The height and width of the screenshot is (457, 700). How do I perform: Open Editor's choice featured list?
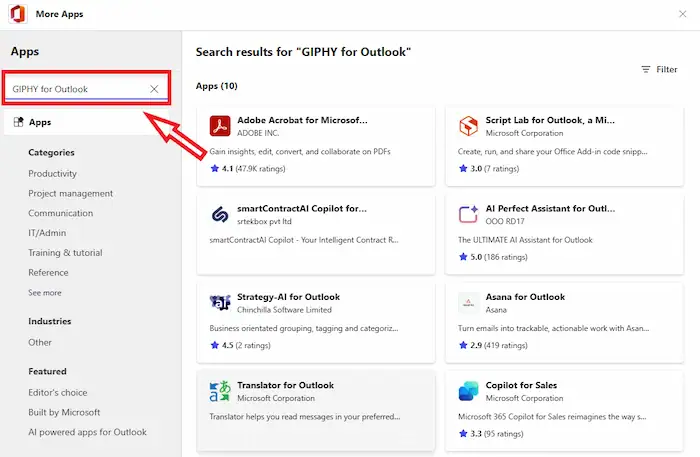click(x=58, y=392)
